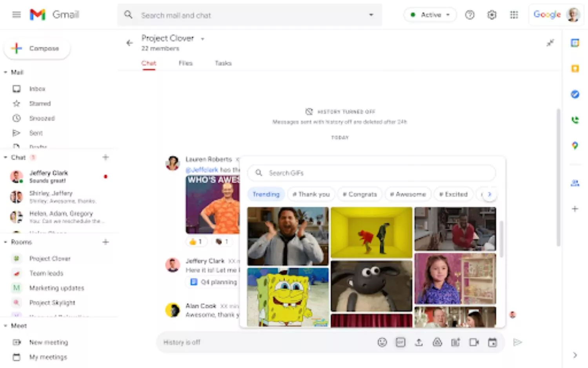The height and width of the screenshot is (368, 588).
Task: Collapse the Rooms section
Action: 5,242
